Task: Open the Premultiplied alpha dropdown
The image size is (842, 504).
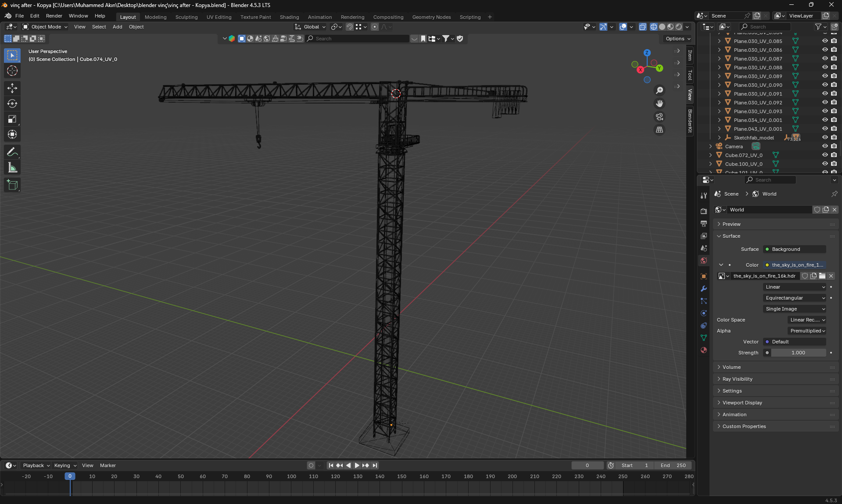Action: [x=807, y=331]
